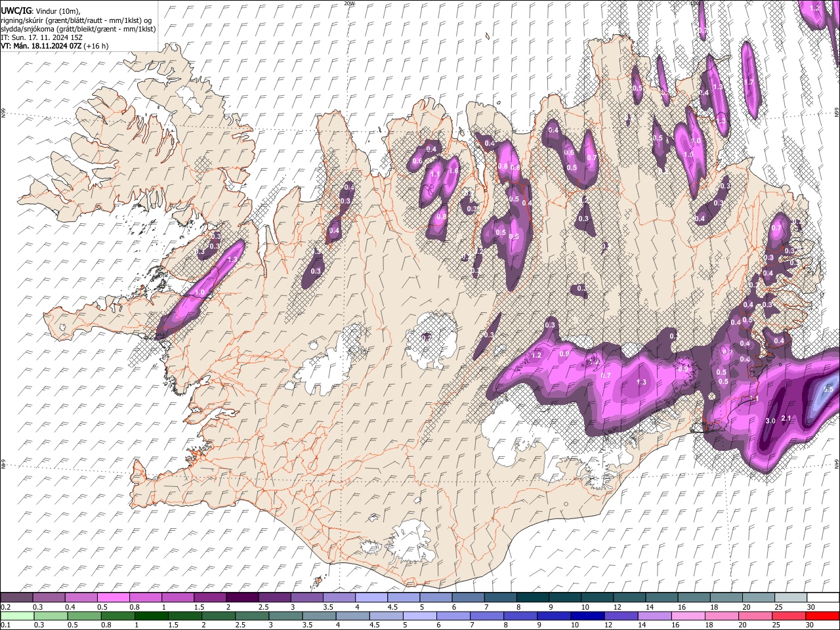This screenshot has width=840, height=630.
Task: Select the 1.6 precipitation value label
Action: click(x=452, y=171)
